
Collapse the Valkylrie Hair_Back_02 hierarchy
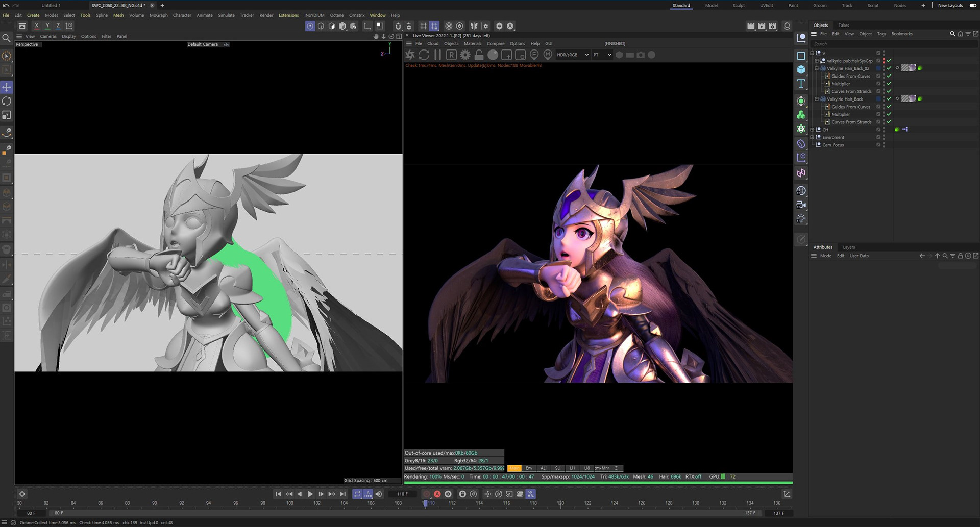tap(817, 68)
